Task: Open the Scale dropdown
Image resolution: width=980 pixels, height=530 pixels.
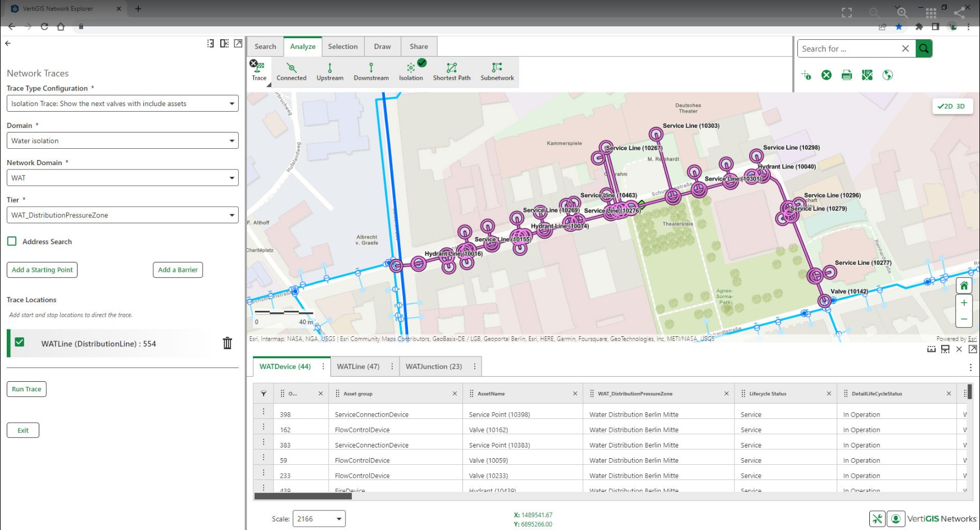Action: [319, 519]
